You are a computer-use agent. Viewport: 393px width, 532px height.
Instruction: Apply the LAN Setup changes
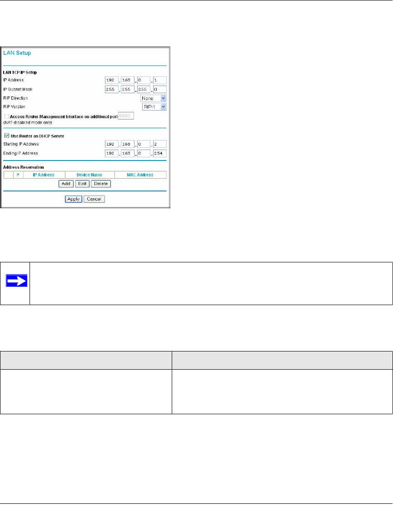(x=73, y=199)
